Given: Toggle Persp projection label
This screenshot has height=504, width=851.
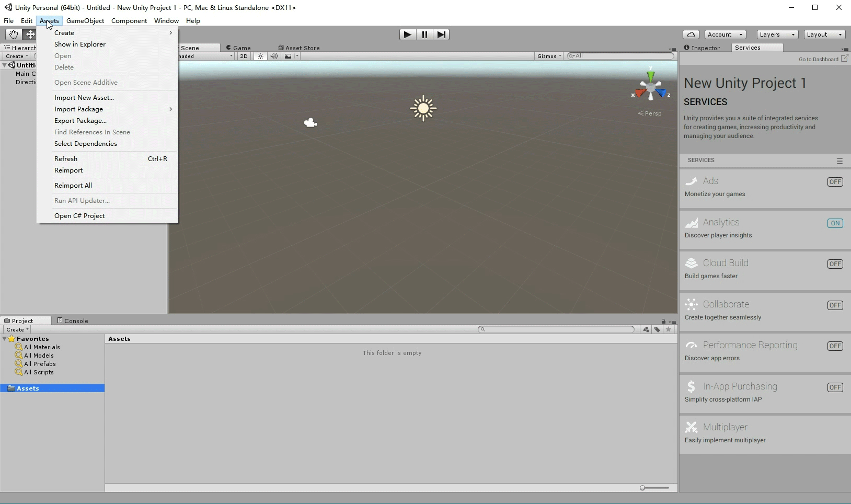Looking at the screenshot, I should (x=650, y=113).
